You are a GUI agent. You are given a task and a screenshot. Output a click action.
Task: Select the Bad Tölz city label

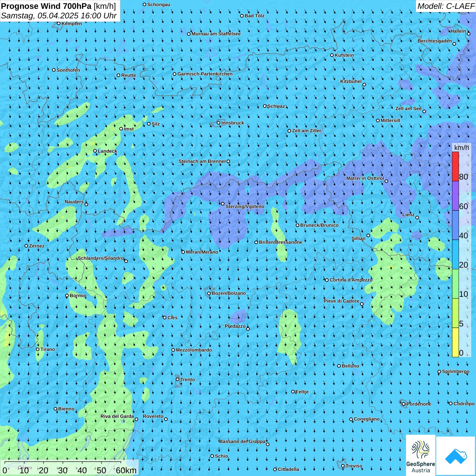[255, 16]
